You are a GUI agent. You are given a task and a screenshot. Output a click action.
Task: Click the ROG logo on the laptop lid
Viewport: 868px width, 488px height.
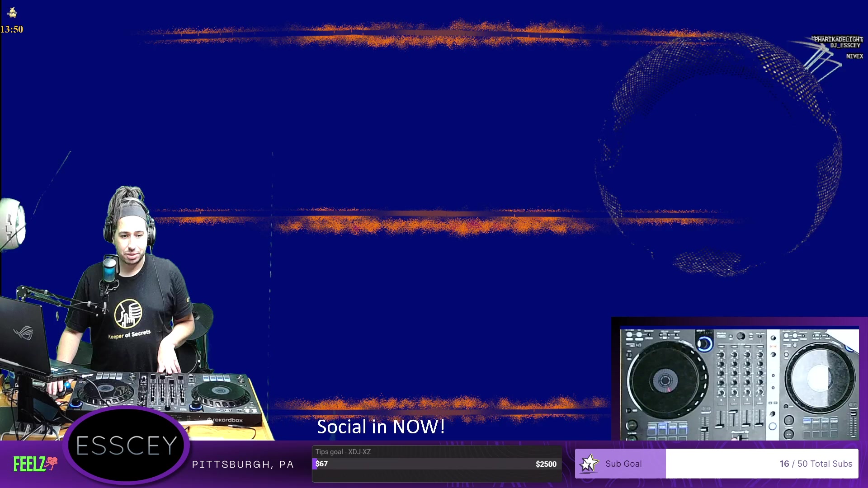point(23,333)
